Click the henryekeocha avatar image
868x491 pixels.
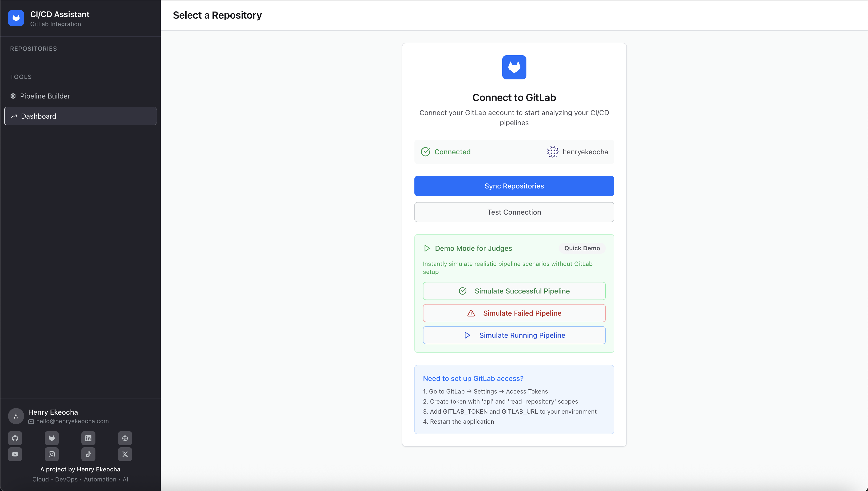[x=553, y=152]
